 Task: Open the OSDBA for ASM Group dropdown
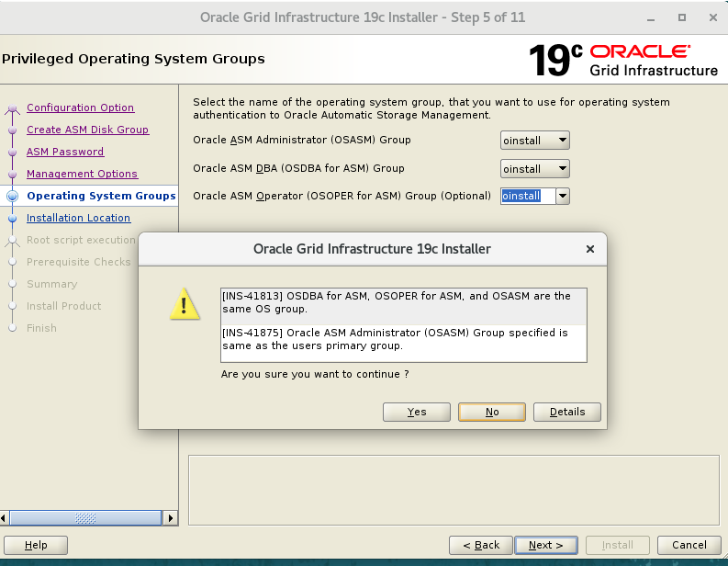click(x=535, y=169)
